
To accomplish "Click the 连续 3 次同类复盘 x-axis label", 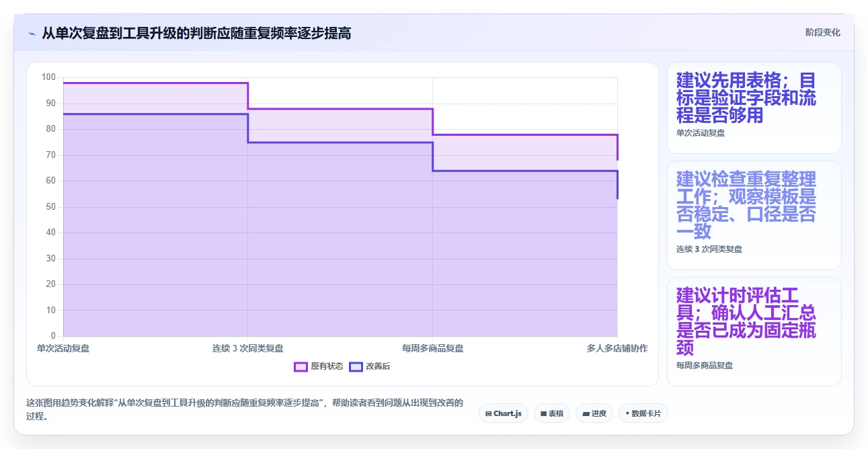I will (x=248, y=348).
